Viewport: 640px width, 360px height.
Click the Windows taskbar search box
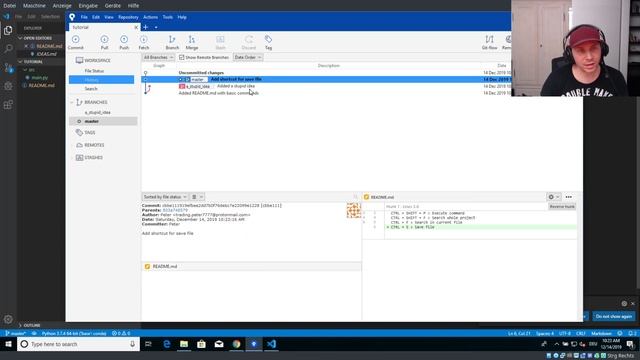[78, 344]
